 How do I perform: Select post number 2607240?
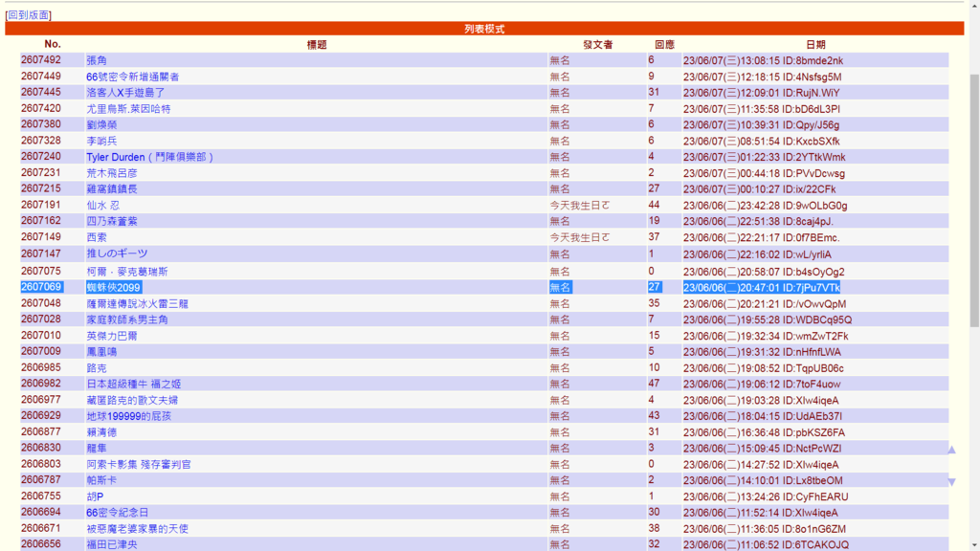[x=40, y=156]
